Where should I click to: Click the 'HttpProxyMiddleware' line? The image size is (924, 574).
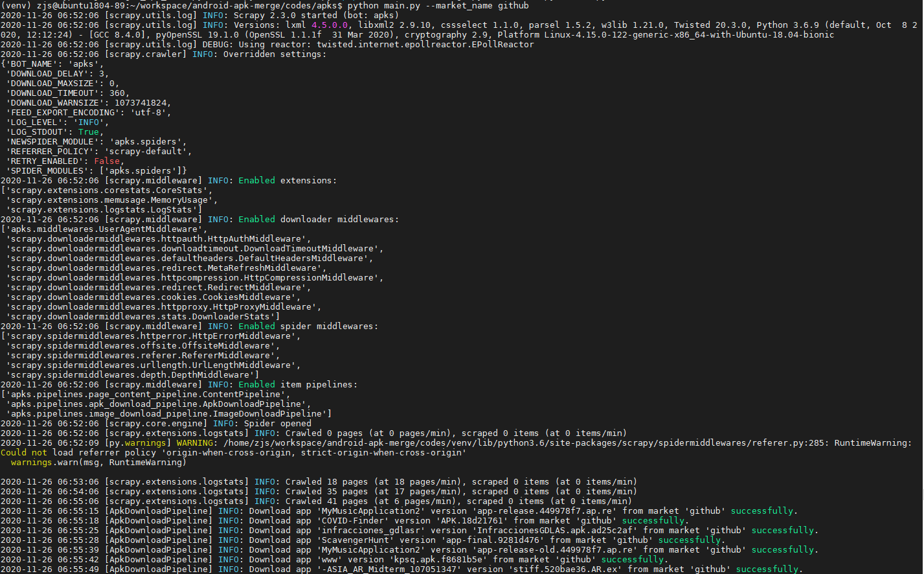coord(164,307)
